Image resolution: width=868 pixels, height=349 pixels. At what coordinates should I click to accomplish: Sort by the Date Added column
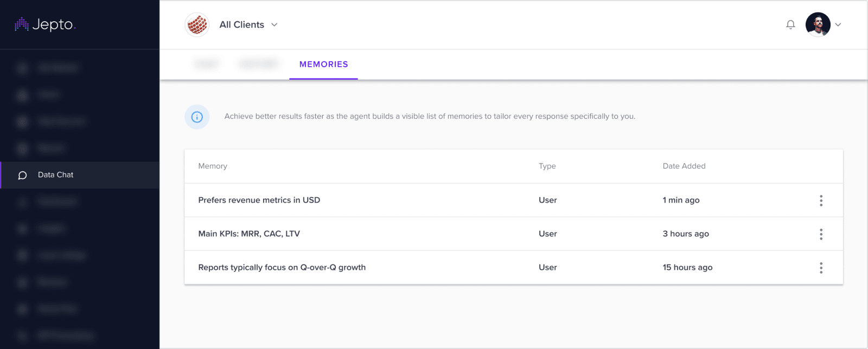click(684, 166)
